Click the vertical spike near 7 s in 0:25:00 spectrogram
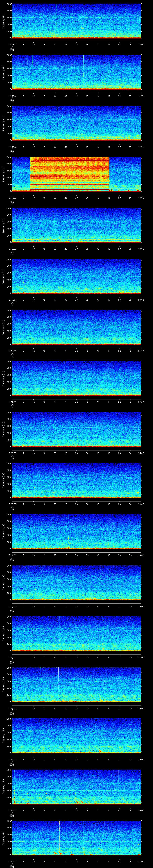153x868 pixels. point(27,578)
